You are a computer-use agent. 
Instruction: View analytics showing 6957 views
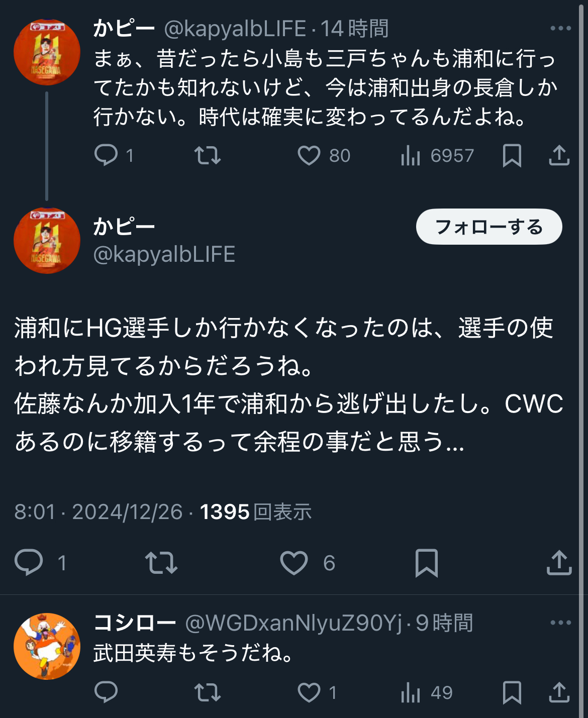pyautogui.click(x=437, y=156)
